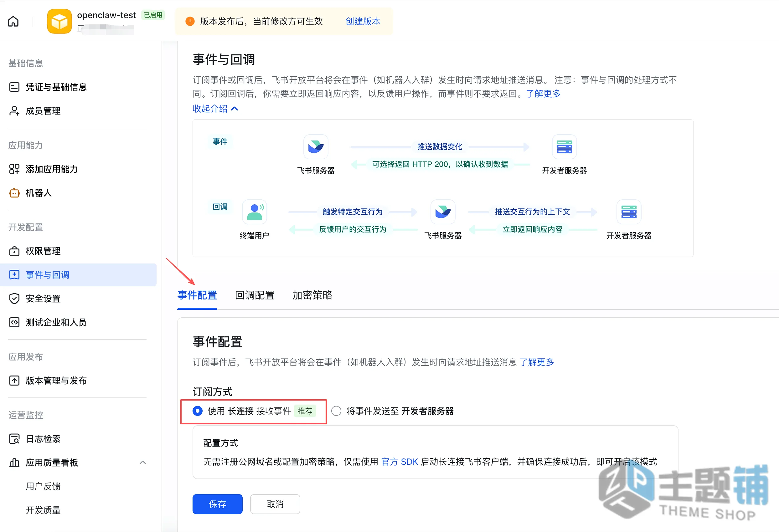This screenshot has width=779, height=532.
Task: Click the 添加应用能力 grid icon
Action: [x=14, y=169]
